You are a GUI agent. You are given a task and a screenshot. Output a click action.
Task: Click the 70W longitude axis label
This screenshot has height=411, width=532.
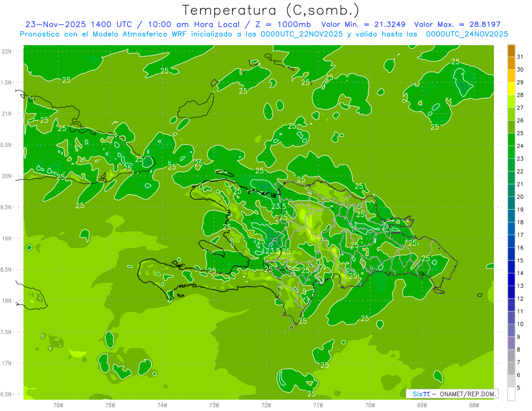click(x=370, y=405)
